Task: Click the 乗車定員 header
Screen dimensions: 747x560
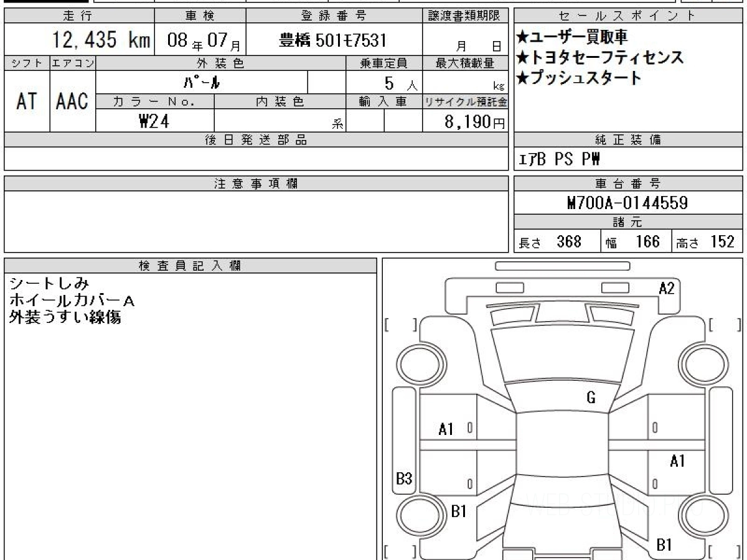Action: pos(384,63)
